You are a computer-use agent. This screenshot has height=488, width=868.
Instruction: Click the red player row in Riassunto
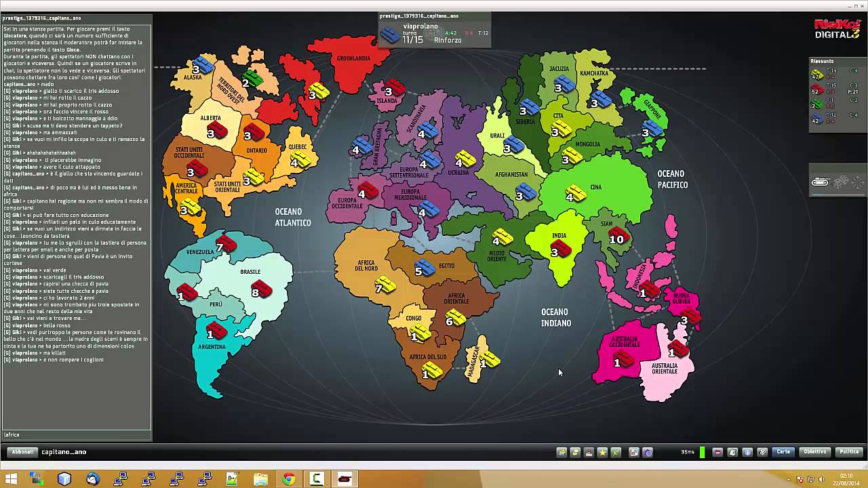pos(835,89)
